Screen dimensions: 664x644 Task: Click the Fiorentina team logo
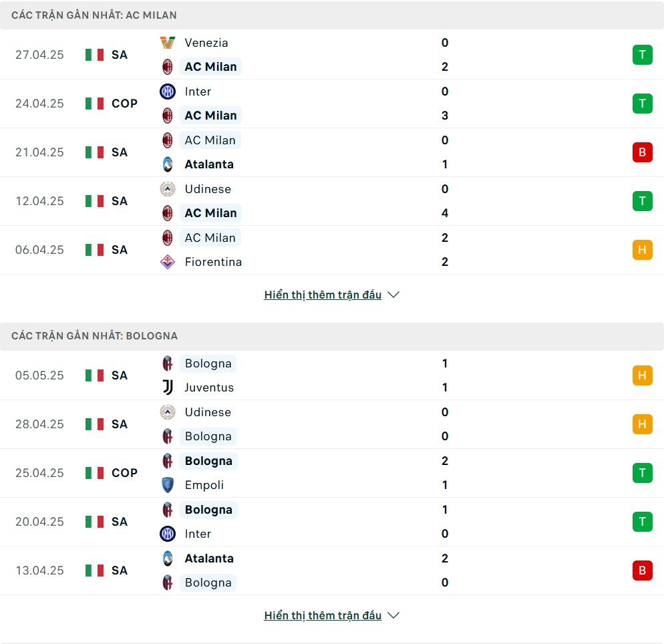pos(168,262)
